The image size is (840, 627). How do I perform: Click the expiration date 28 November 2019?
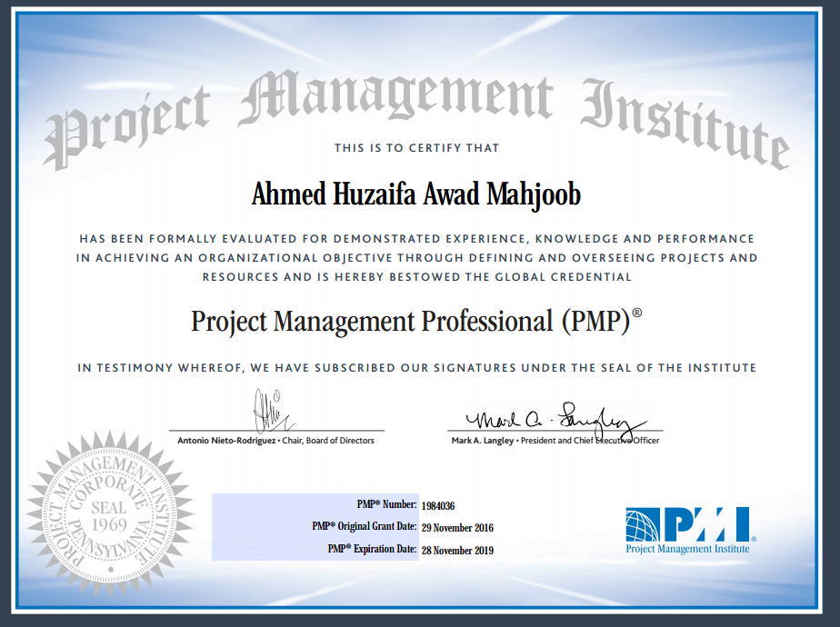pyautogui.click(x=457, y=551)
